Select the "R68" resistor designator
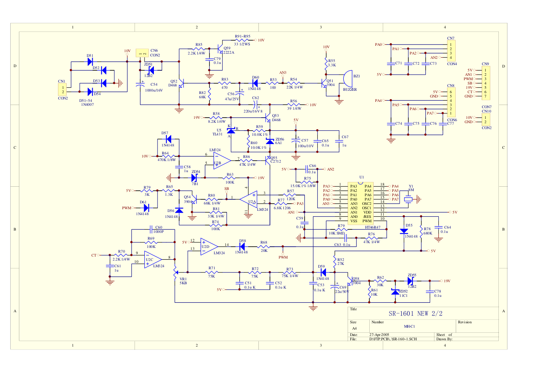The width and height of the screenshot is (554, 392). (x=264, y=242)
